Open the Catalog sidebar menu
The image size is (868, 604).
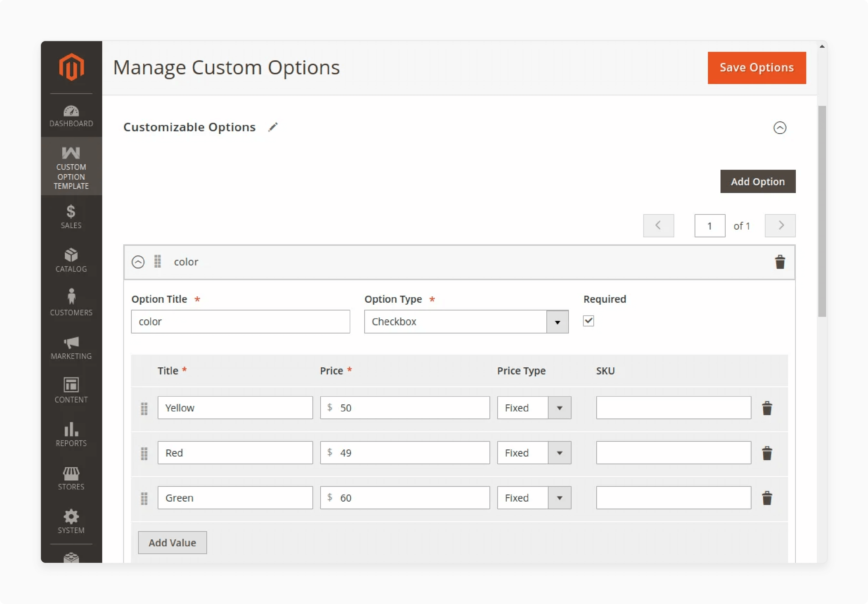(71, 260)
